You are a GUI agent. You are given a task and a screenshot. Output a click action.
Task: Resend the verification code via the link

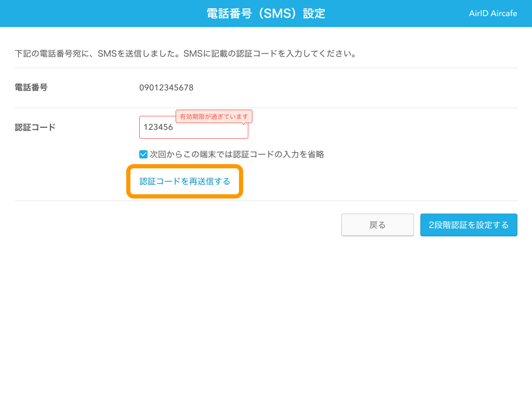(x=185, y=181)
